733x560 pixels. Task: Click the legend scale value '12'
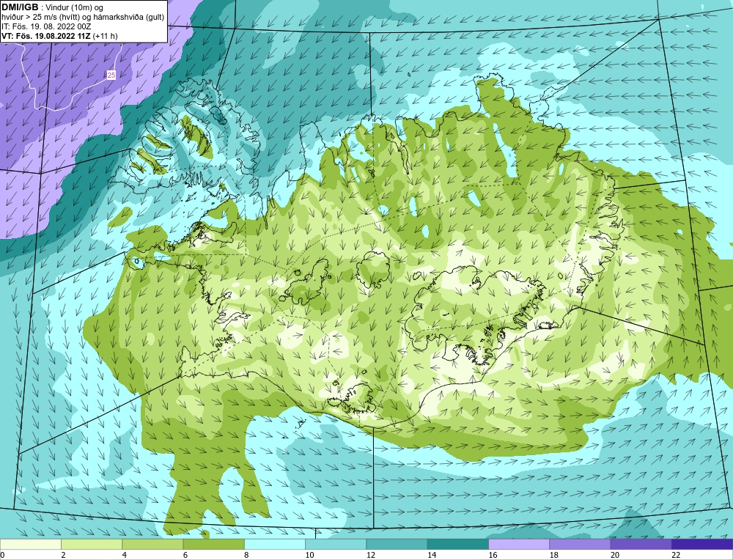click(371, 555)
